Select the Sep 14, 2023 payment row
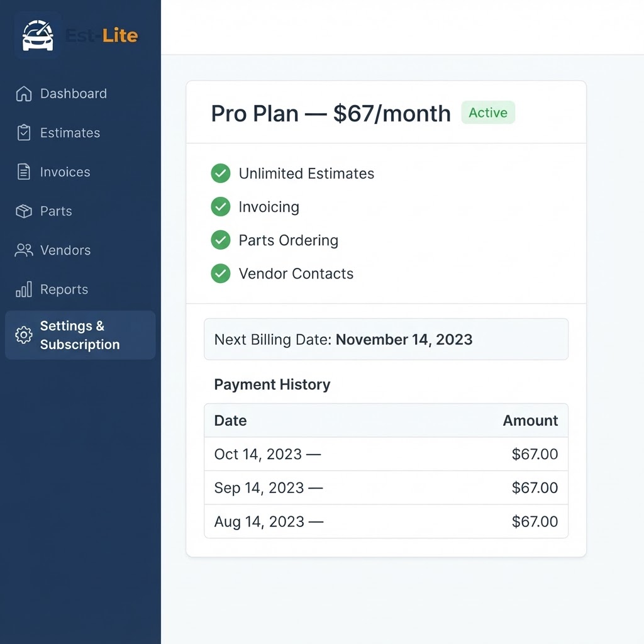 386,488
